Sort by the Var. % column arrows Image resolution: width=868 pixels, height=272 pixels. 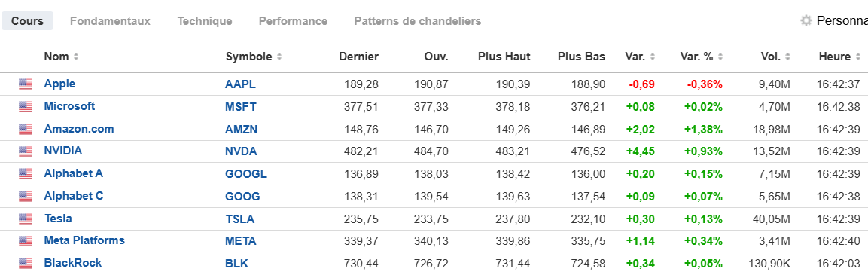(x=720, y=57)
